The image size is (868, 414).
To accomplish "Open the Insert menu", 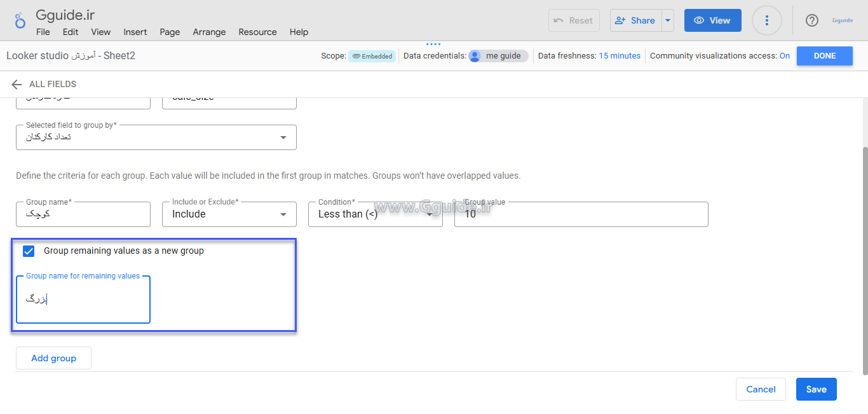I will click(135, 32).
